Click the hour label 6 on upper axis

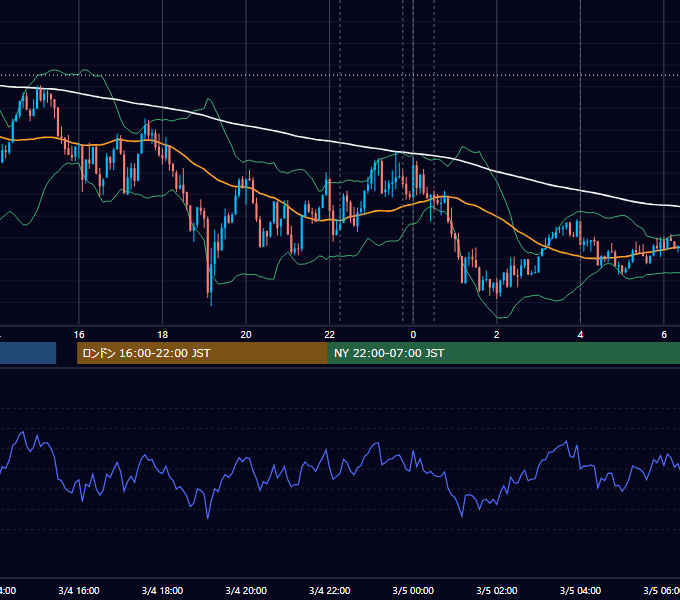(x=664, y=334)
